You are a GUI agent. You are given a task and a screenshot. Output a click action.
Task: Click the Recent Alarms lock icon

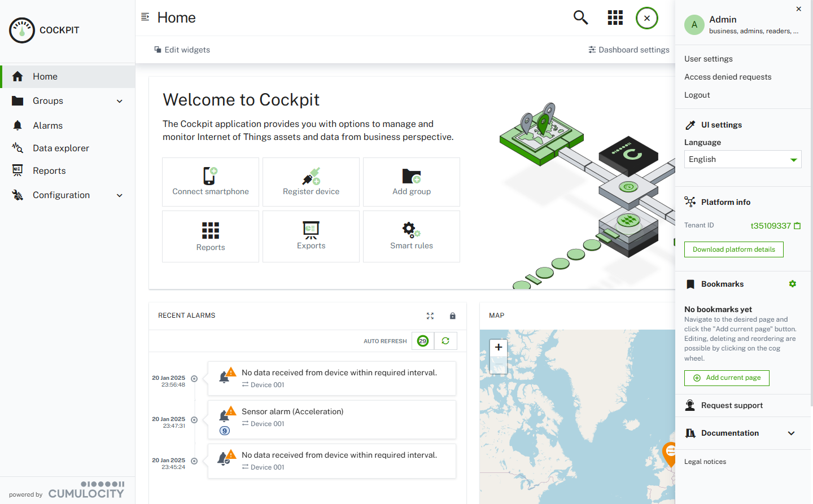pyautogui.click(x=452, y=316)
